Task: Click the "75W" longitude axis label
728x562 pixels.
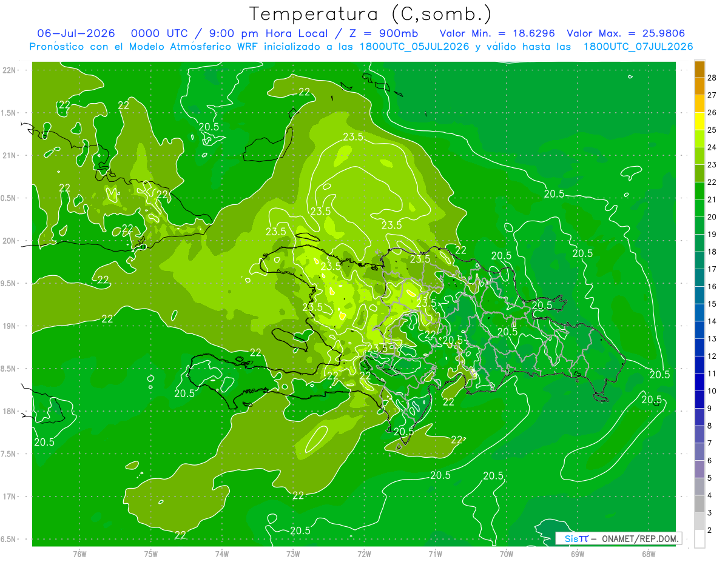Action: [150, 553]
